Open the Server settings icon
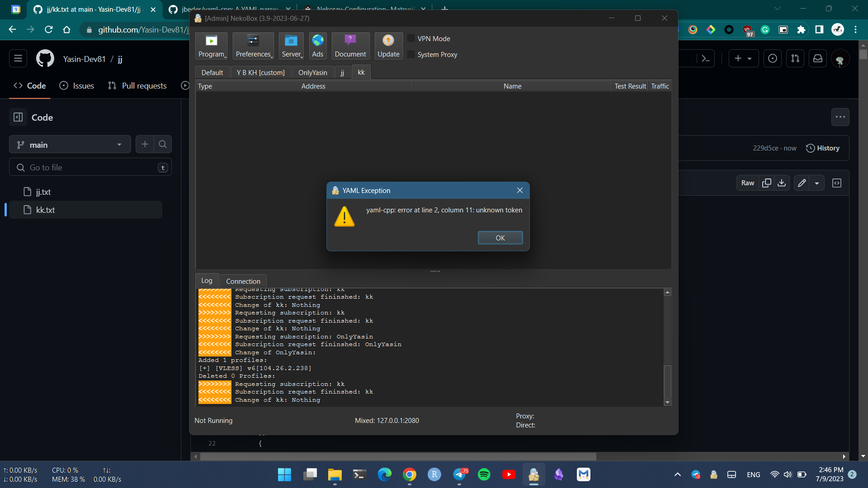The width and height of the screenshot is (868, 488). tap(291, 46)
